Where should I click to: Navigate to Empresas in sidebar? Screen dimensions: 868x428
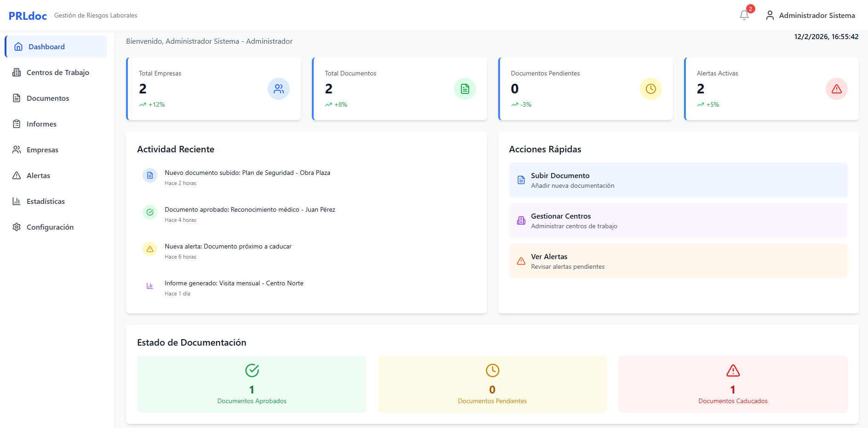click(x=42, y=150)
